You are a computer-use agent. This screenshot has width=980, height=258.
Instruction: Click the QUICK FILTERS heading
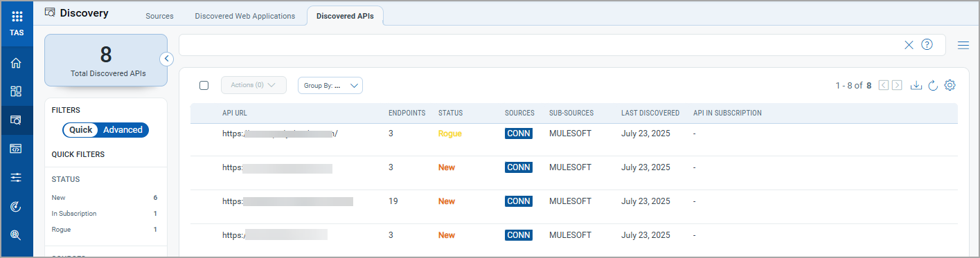click(x=78, y=154)
